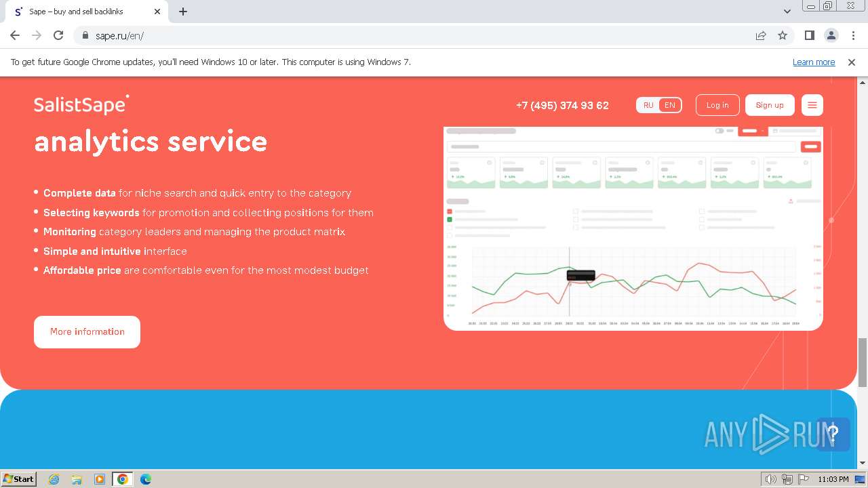This screenshot has height=488, width=868.
Task: Open the Chrome side panel icon
Action: click(x=809, y=35)
